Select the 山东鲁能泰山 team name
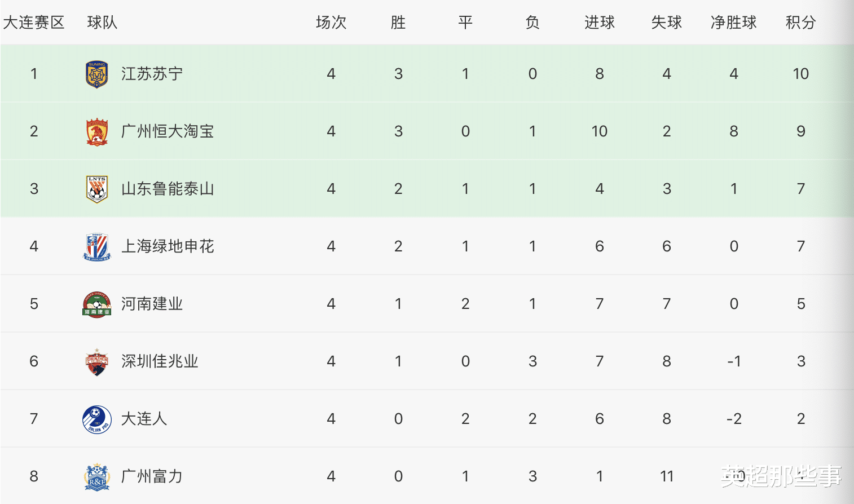 [168, 189]
